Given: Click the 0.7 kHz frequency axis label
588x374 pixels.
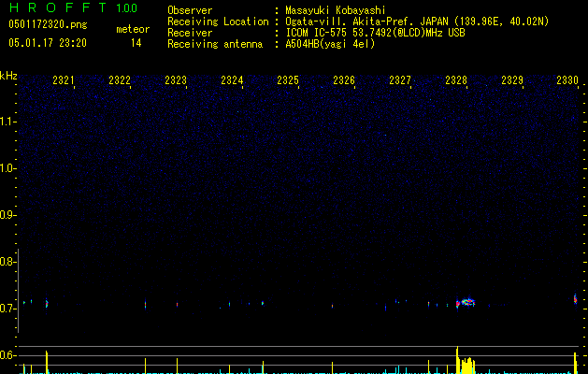Looking at the screenshot, I should tap(7, 309).
